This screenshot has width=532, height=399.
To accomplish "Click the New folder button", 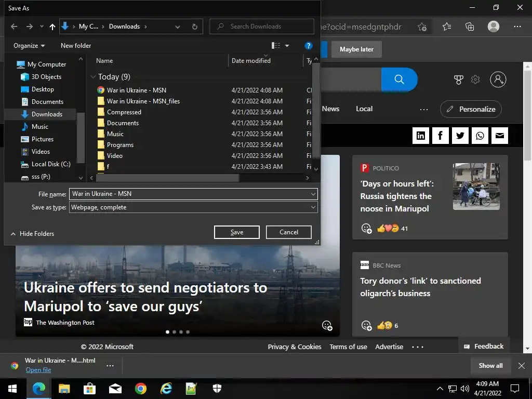I will click(76, 46).
